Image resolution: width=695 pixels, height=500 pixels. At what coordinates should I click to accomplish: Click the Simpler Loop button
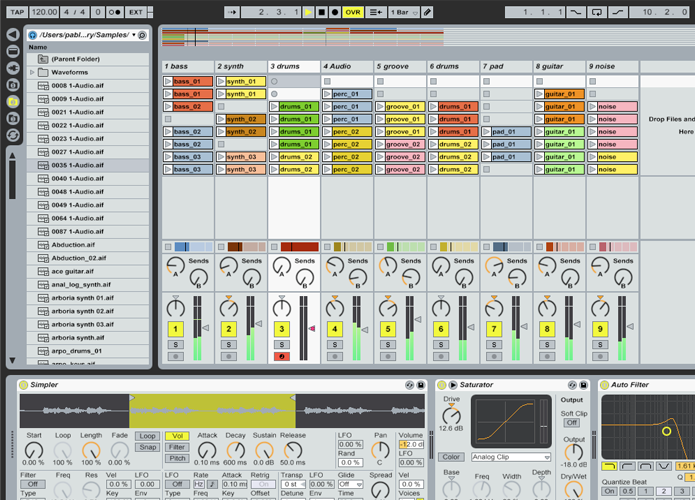pyautogui.click(x=147, y=436)
